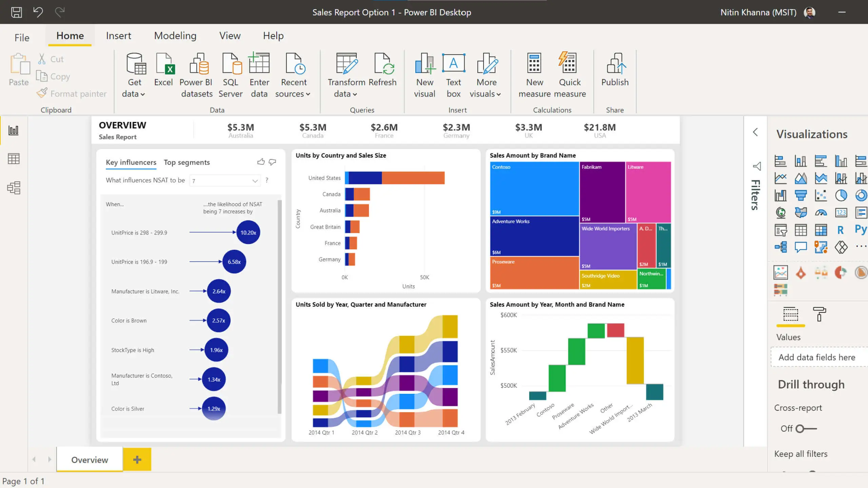Viewport: 868px width, 488px height.
Task: Expand the Filters panel arrow
Action: click(755, 132)
